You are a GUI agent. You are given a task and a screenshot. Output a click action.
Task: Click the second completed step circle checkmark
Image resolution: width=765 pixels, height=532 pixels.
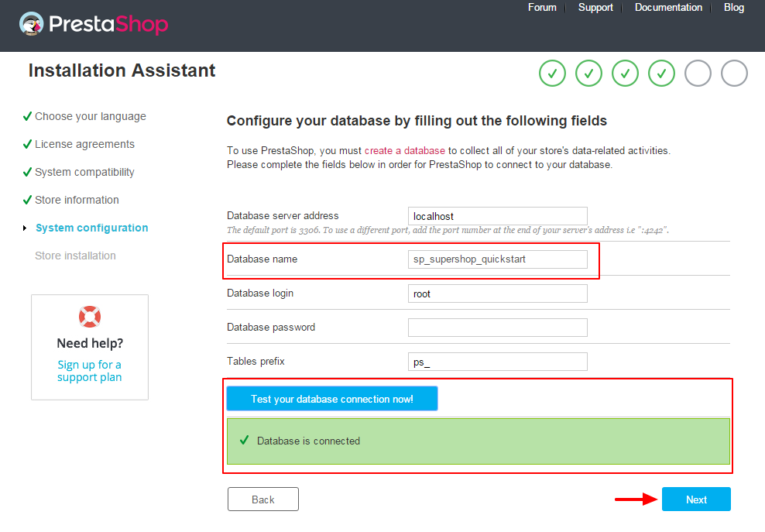click(589, 74)
